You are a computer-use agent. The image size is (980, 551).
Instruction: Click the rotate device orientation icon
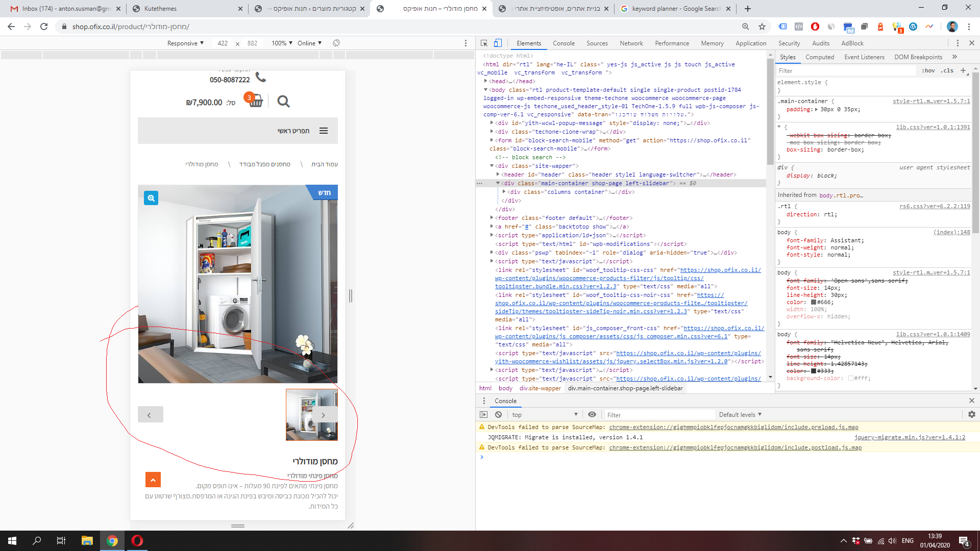(x=336, y=43)
